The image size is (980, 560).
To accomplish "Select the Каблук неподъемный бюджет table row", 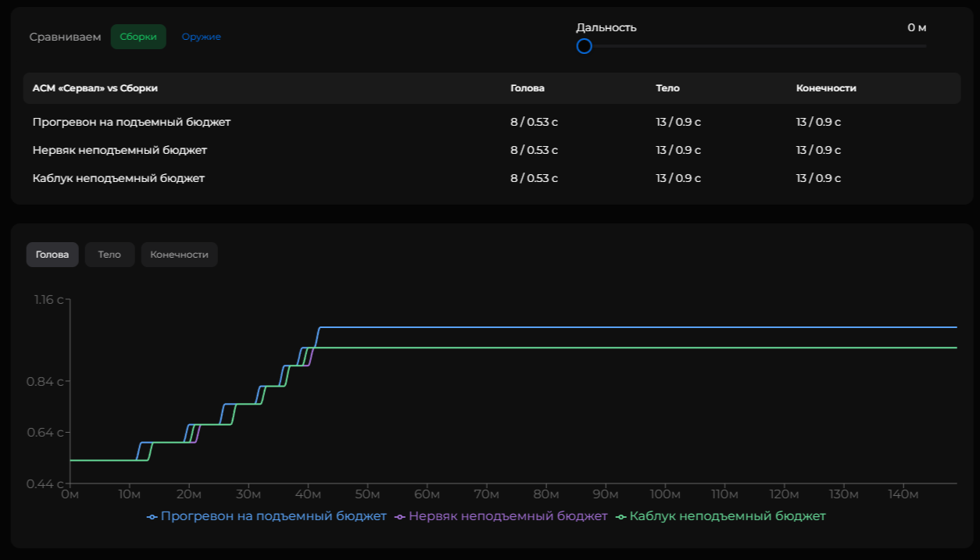I will click(118, 178).
